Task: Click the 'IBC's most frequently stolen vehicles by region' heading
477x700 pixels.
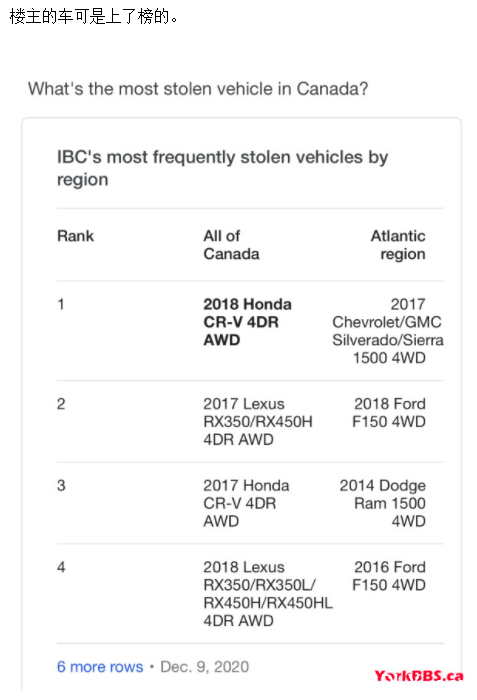Action: [x=222, y=168]
